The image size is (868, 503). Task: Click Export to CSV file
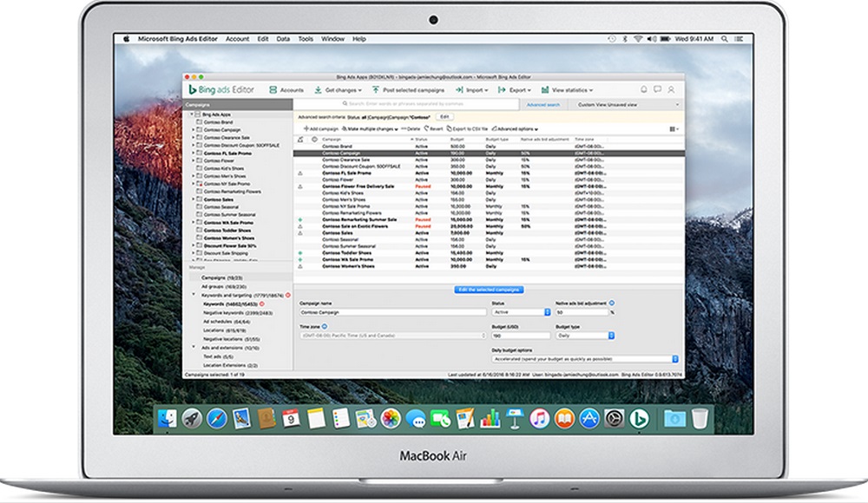tap(468, 129)
